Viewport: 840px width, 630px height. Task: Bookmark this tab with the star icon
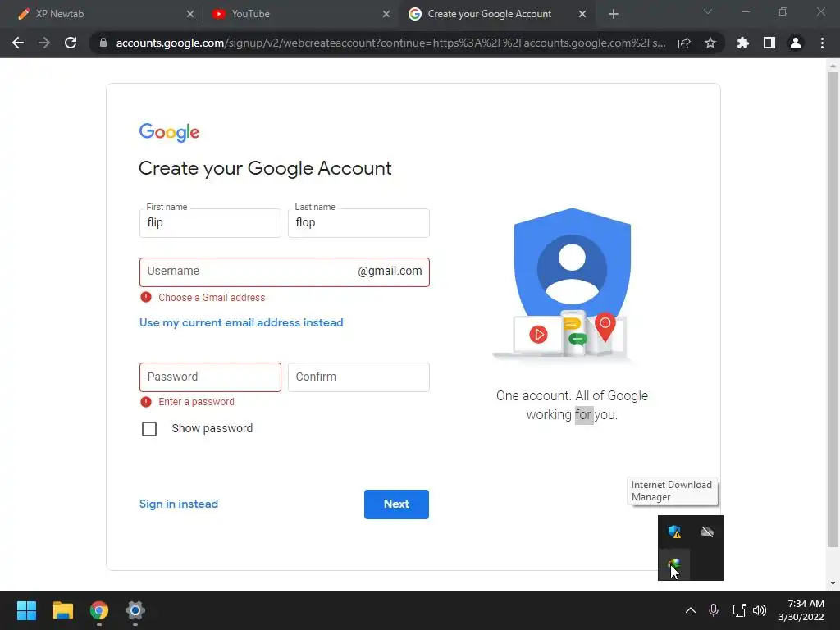pos(710,43)
